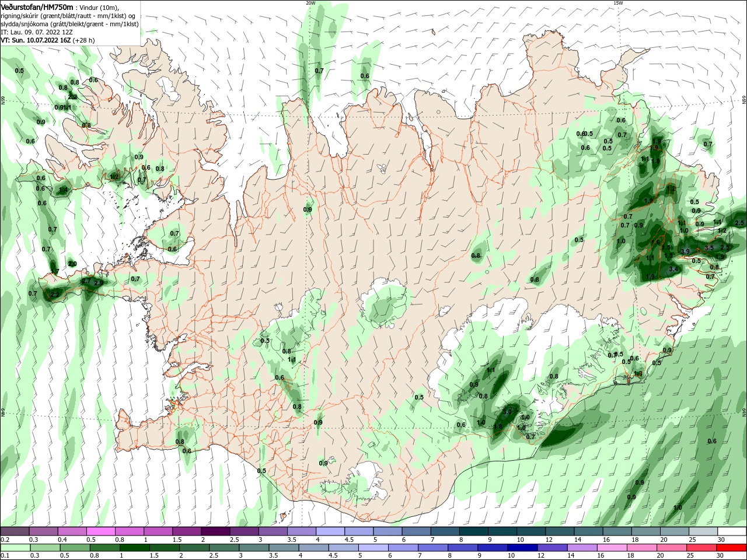Choose the darkest green 1 rain swatch
This screenshot has width=747, height=560.
click(134, 548)
